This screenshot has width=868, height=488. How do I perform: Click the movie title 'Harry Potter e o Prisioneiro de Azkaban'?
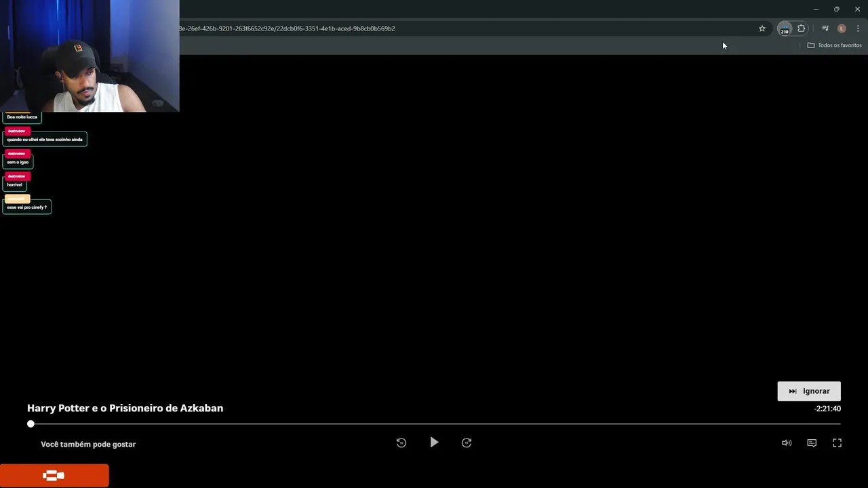pos(125,408)
